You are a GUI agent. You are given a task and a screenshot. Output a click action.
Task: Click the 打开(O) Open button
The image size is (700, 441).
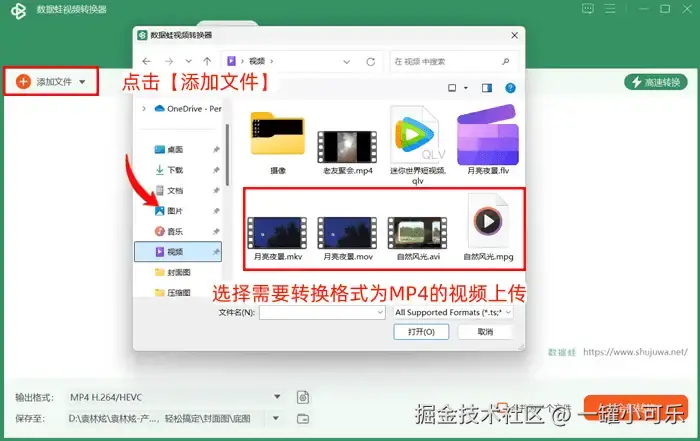pyautogui.click(x=421, y=332)
